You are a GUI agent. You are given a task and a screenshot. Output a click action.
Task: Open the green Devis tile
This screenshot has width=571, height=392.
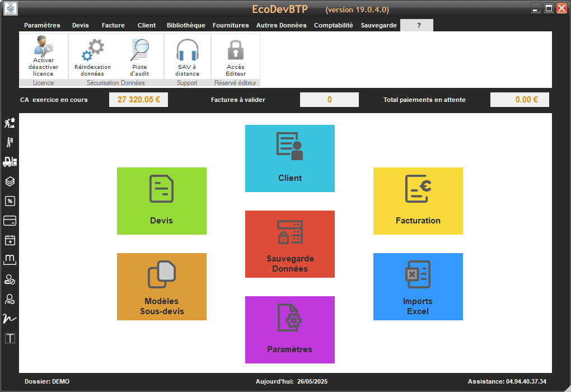pos(161,200)
